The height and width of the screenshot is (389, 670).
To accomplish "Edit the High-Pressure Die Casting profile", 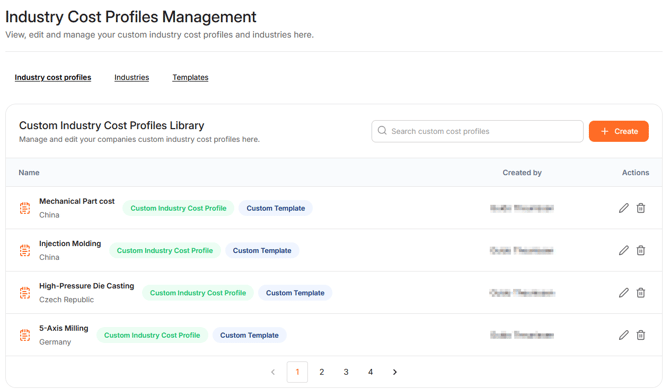I will [x=623, y=293].
